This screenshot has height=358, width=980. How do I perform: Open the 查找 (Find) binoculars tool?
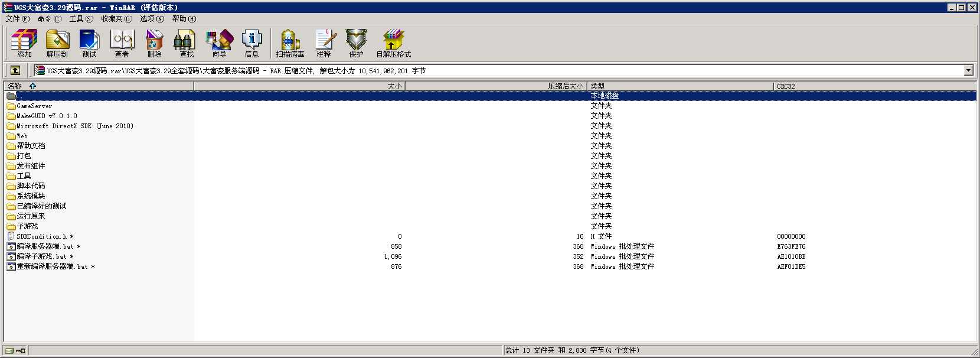[x=187, y=44]
